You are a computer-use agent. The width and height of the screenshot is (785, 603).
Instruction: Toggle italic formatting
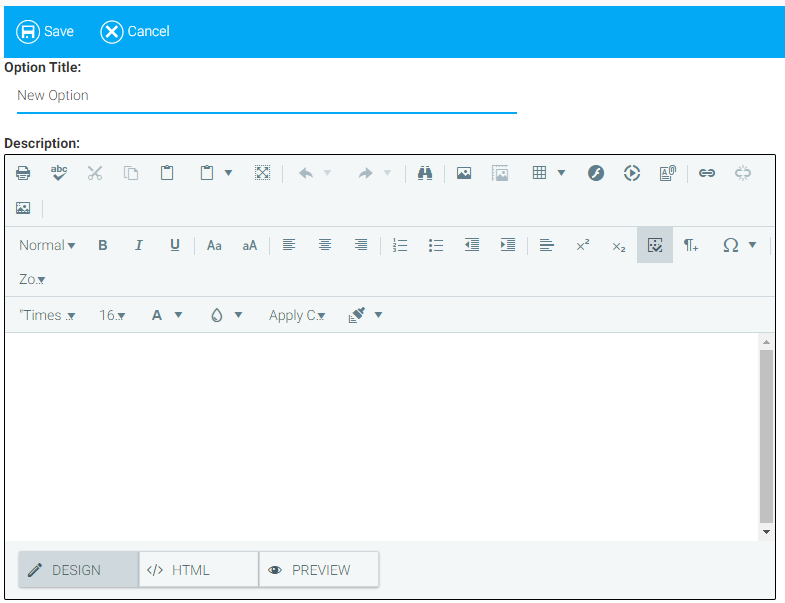click(139, 245)
